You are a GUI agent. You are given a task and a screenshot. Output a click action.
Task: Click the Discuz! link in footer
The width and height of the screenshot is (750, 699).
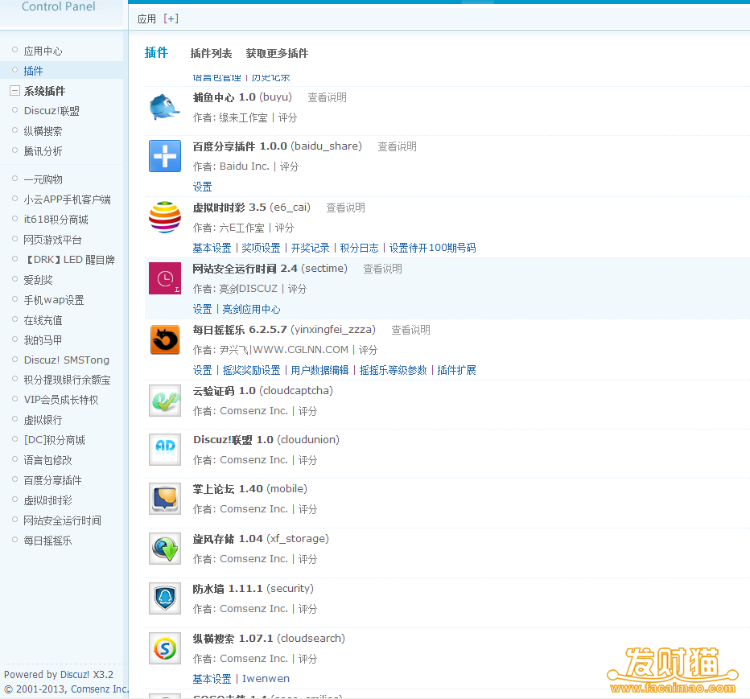(75, 674)
